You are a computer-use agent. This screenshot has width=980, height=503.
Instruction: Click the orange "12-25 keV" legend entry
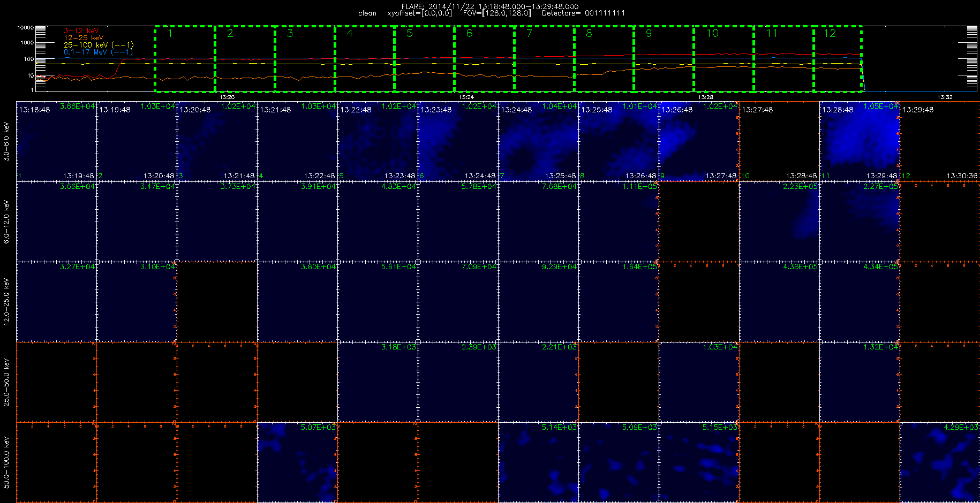[x=84, y=38]
